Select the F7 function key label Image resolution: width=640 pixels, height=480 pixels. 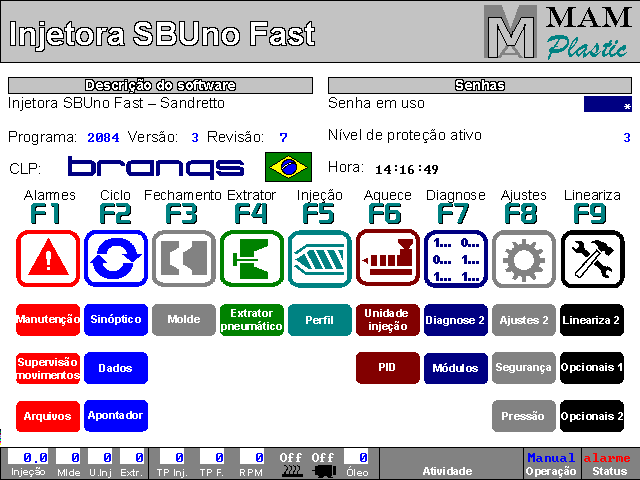click(453, 214)
